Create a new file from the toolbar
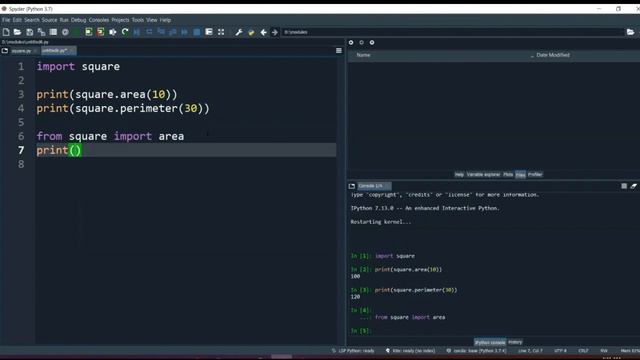This screenshot has height=360, width=640. (x=6, y=32)
